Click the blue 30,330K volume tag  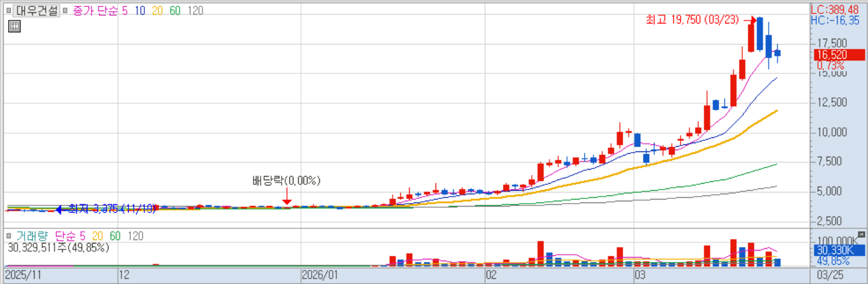point(839,251)
